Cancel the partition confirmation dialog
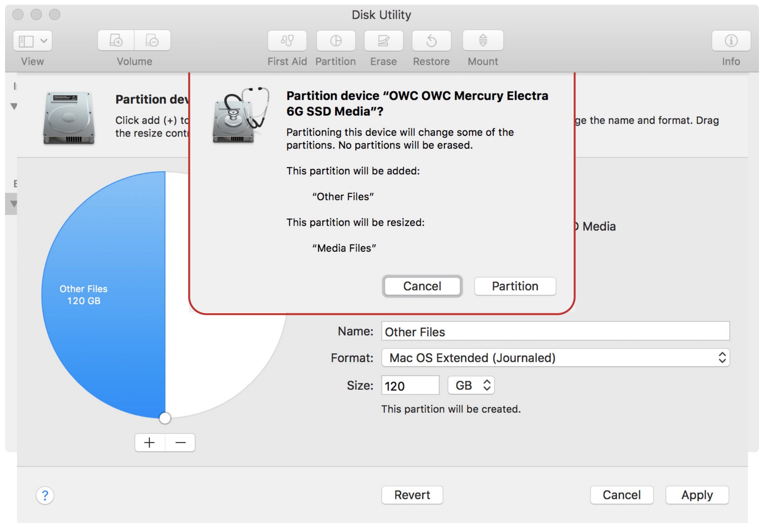Image resolution: width=764 pixels, height=532 pixels. [x=422, y=286]
